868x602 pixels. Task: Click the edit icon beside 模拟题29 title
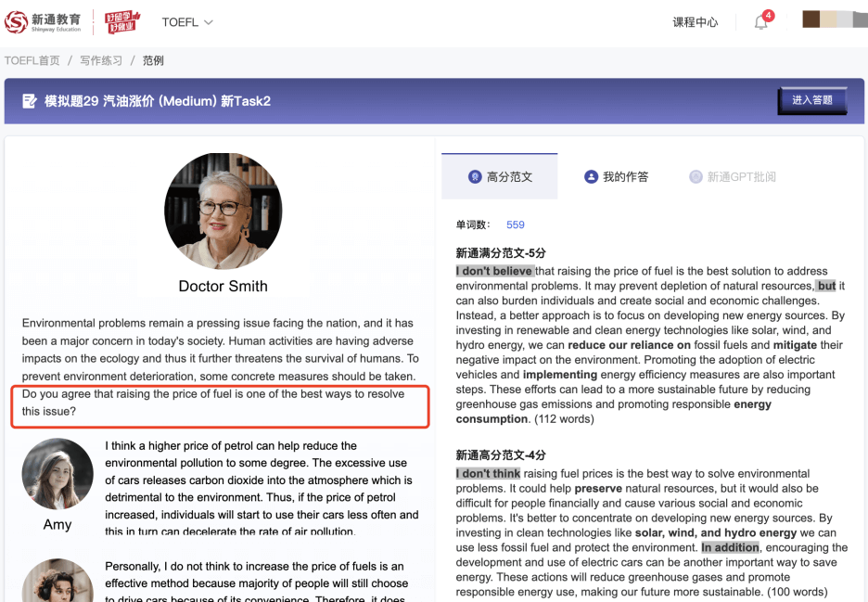(30, 101)
